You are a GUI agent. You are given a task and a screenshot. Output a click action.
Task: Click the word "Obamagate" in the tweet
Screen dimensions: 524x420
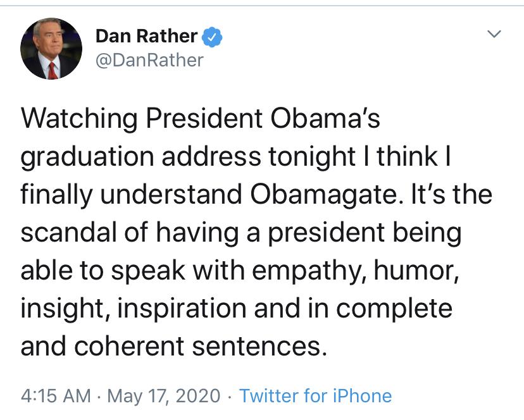(x=328, y=194)
